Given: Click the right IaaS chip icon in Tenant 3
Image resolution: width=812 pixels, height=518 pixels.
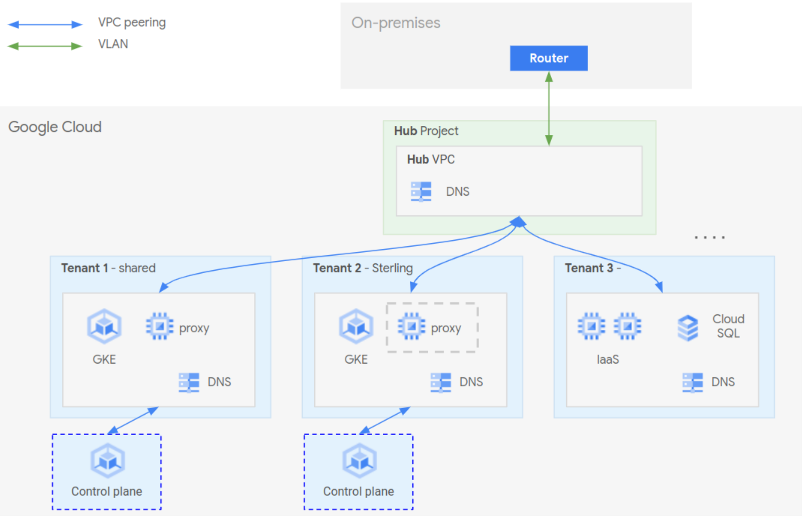Looking at the screenshot, I should click(627, 326).
